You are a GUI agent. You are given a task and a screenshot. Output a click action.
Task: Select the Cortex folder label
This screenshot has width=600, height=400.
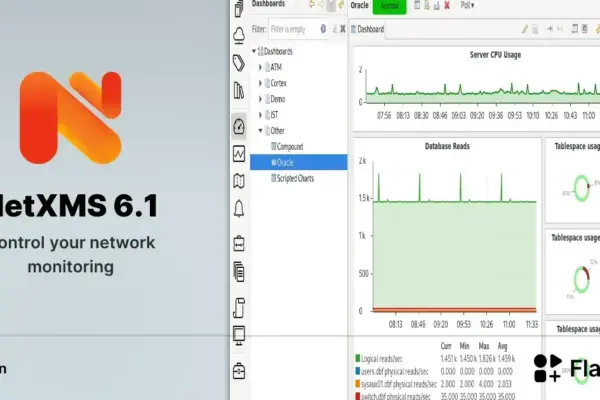click(278, 83)
